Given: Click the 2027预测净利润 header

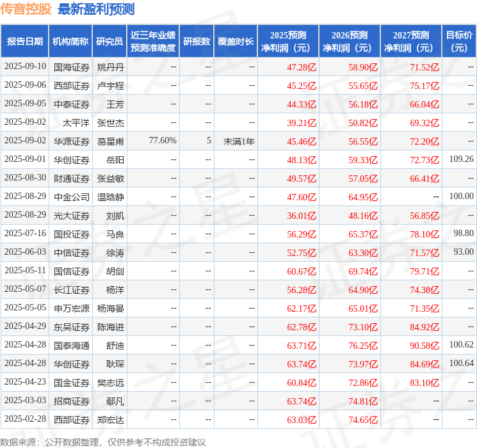Looking at the screenshot, I should tap(411, 42).
